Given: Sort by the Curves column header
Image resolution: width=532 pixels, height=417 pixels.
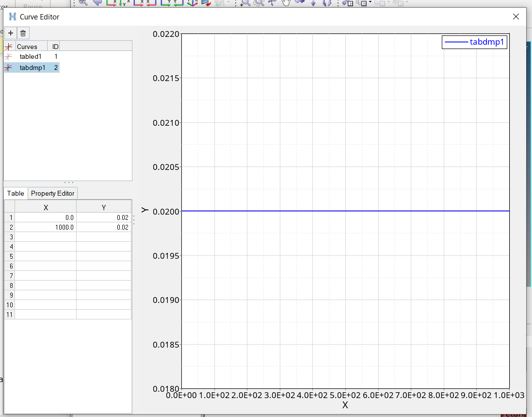Looking at the screenshot, I should point(31,47).
